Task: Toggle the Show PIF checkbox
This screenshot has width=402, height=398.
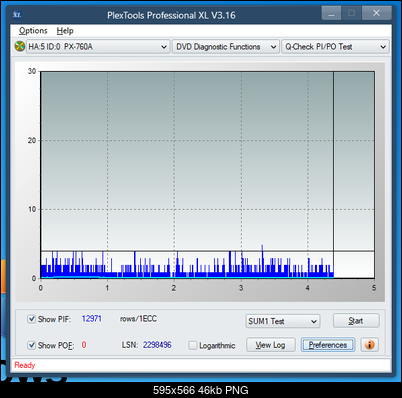Action: click(x=31, y=319)
